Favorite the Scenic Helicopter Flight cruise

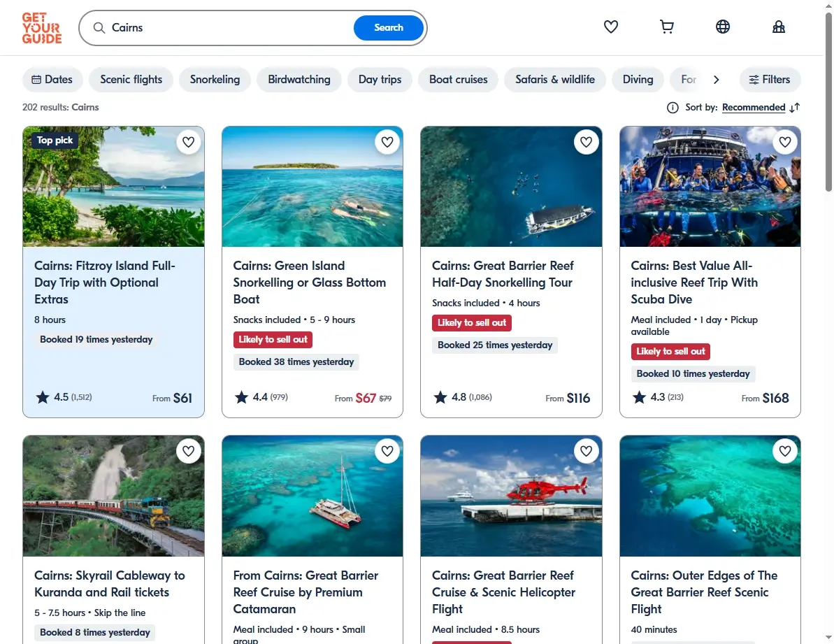pyautogui.click(x=586, y=451)
